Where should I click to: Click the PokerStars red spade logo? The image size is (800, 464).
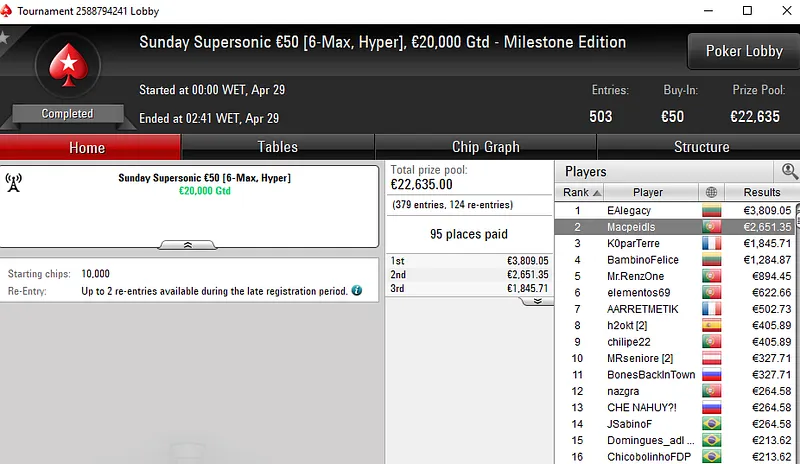(67, 66)
